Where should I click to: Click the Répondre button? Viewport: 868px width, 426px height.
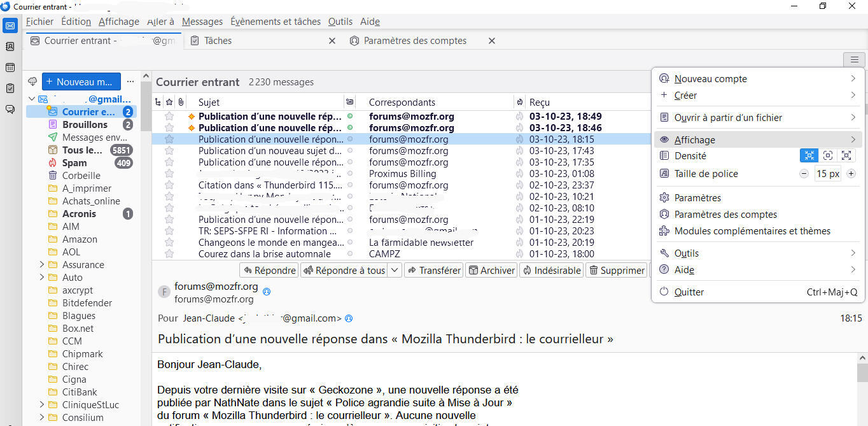pos(269,270)
